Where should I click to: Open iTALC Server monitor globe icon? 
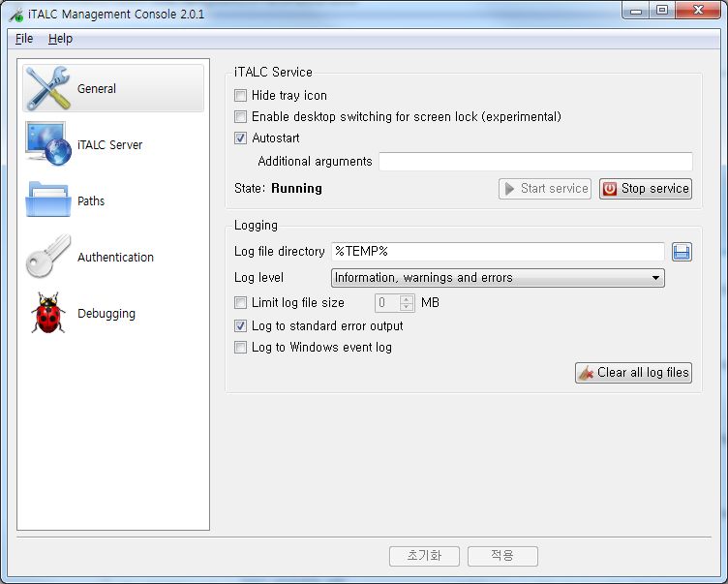pos(48,143)
